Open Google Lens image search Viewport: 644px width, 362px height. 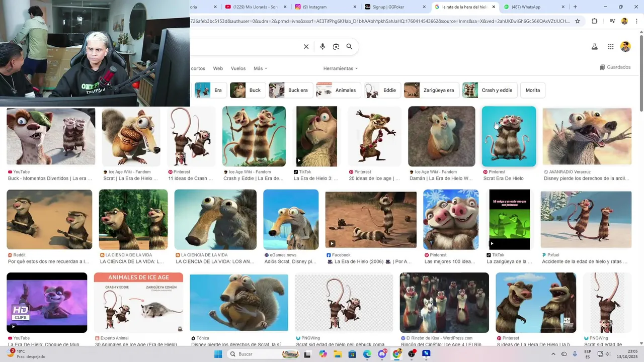[336, 47]
